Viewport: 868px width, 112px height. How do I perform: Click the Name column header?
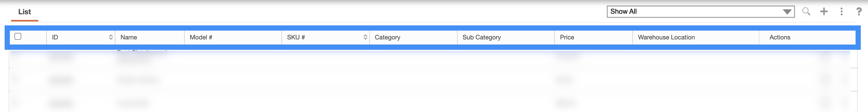click(x=129, y=37)
